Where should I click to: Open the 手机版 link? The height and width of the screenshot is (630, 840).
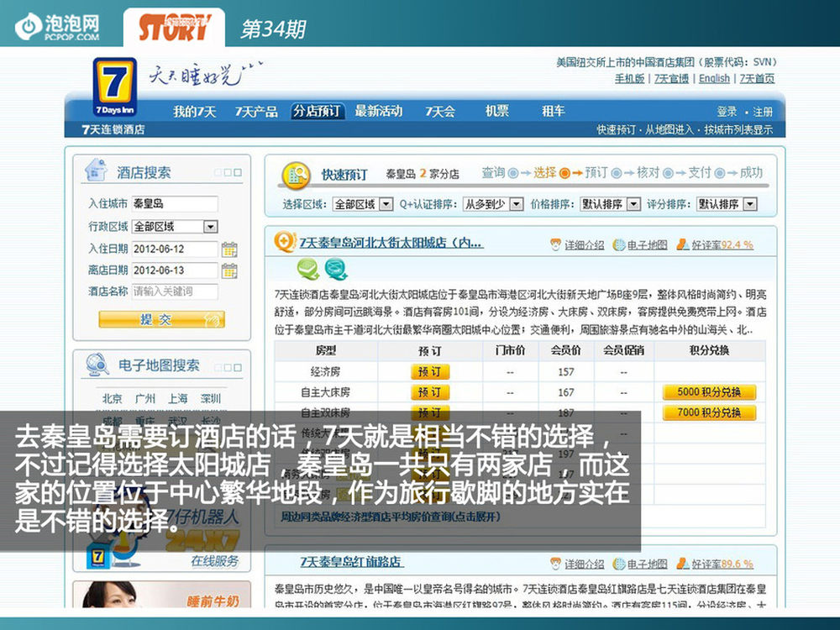[629, 79]
